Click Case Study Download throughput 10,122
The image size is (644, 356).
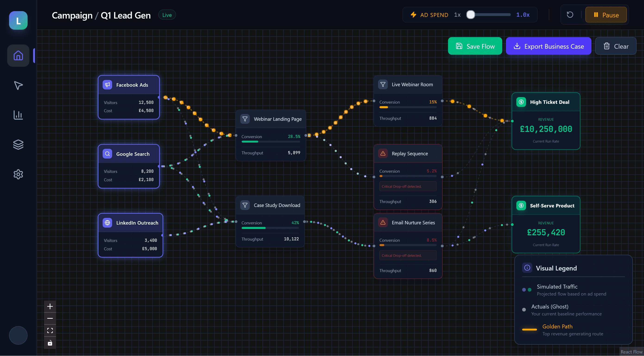[x=291, y=239]
